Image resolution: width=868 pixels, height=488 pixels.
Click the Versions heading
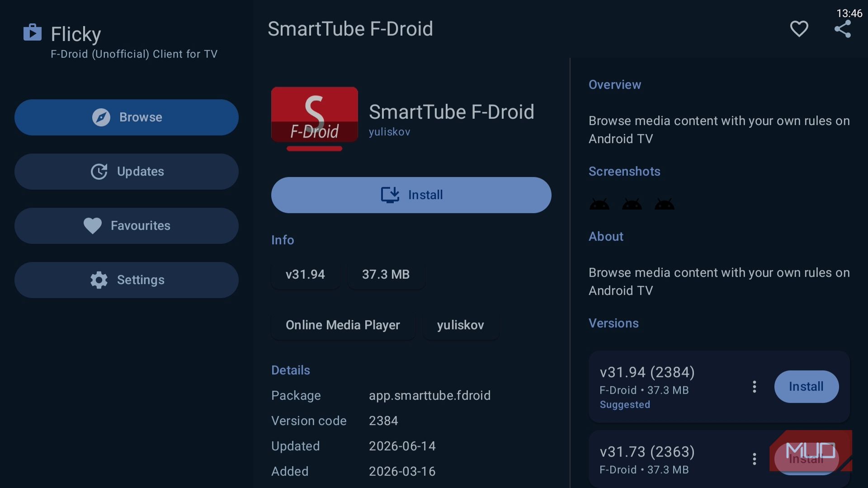[x=613, y=324]
